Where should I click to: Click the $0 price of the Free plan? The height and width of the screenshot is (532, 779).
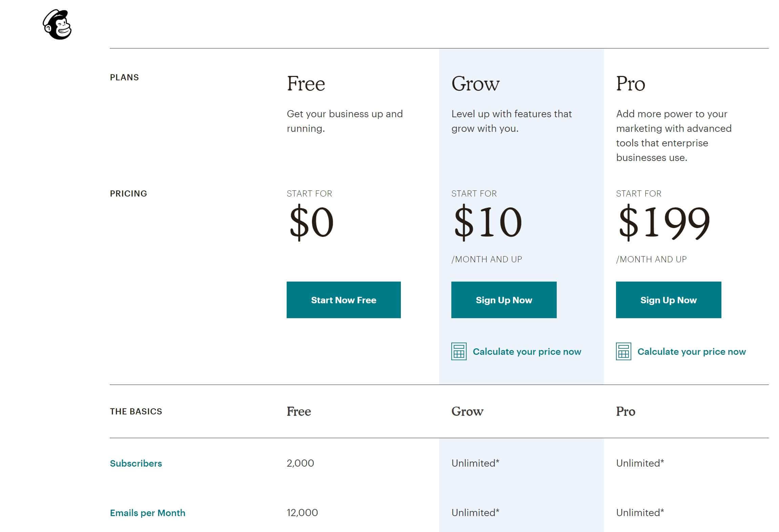(311, 222)
